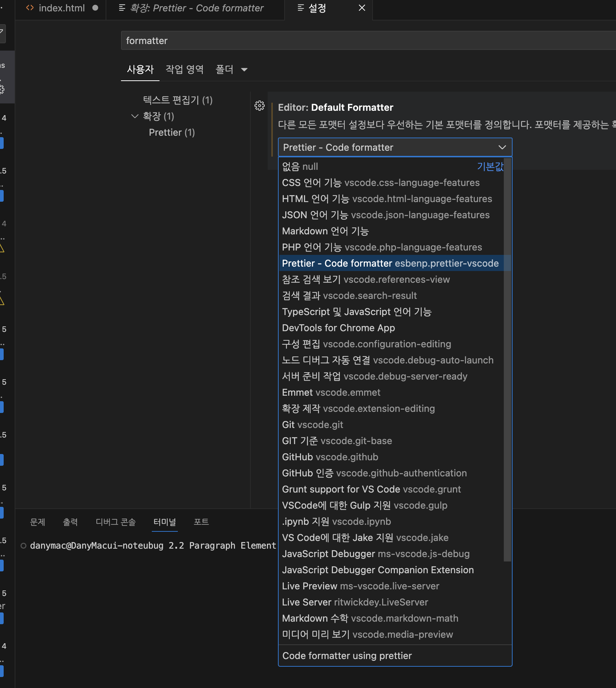Screen dimensions: 616x688
Task: Choose CSS 언어 기능 formatter option
Action: [391, 183]
